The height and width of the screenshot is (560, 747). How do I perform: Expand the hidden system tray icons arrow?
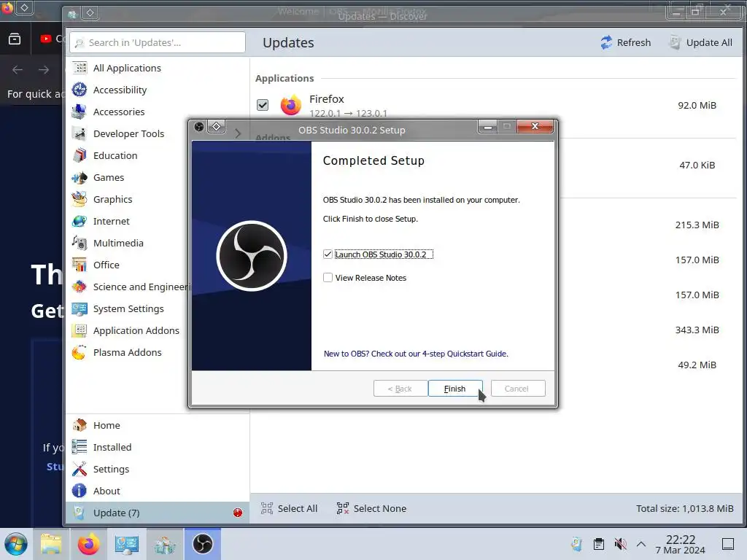coord(641,544)
